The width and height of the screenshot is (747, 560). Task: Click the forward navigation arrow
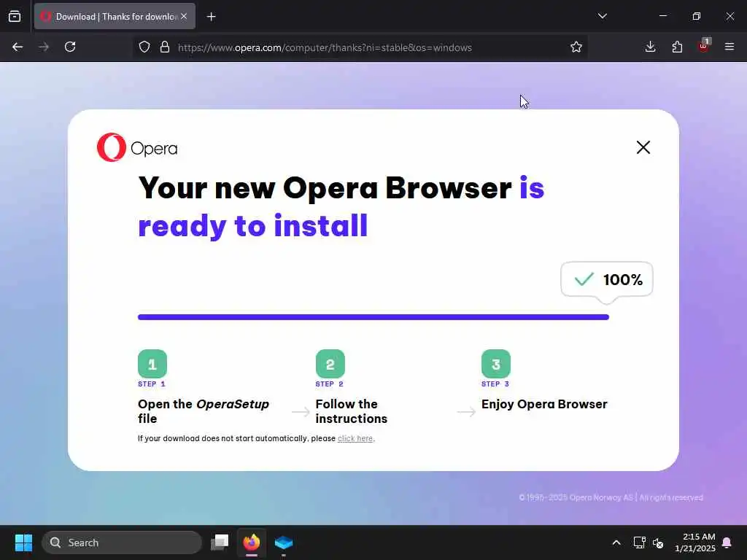pyautogui.click(x=44, y=47)
